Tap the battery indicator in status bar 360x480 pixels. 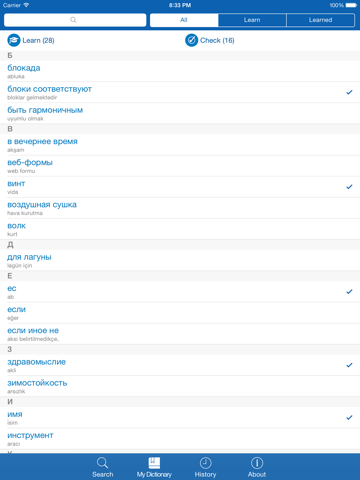(351, 5)
